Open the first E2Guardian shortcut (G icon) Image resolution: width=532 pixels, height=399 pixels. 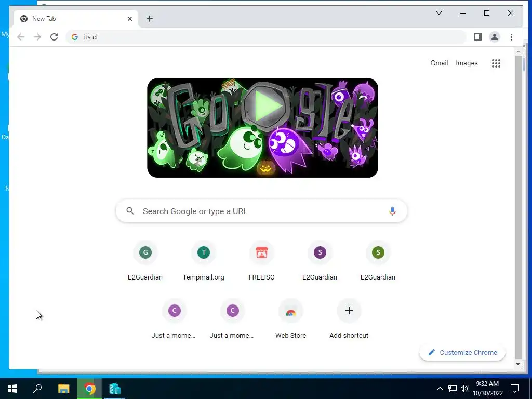[145, 261]
